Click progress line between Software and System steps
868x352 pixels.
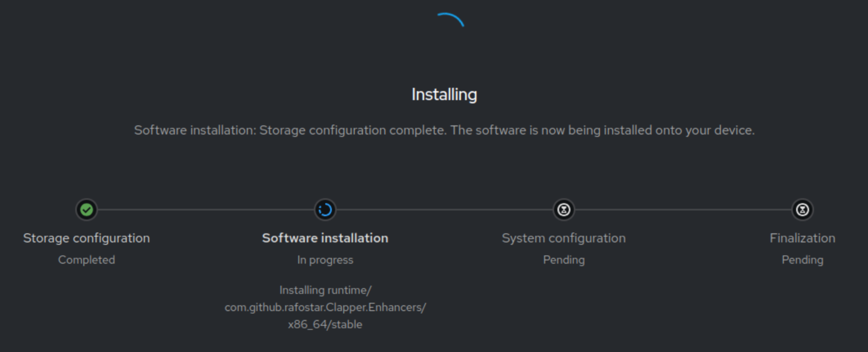coord(444,210)
